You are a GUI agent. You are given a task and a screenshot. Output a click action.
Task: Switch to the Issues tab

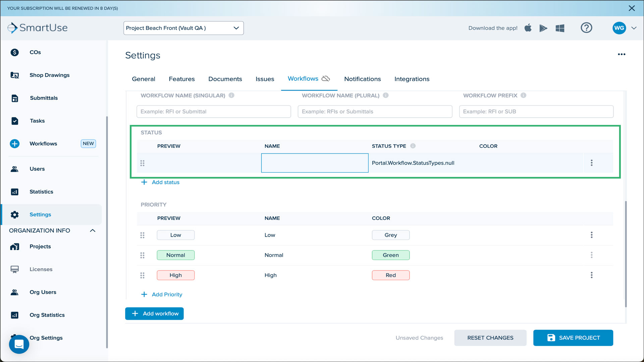tap(265, 79)
